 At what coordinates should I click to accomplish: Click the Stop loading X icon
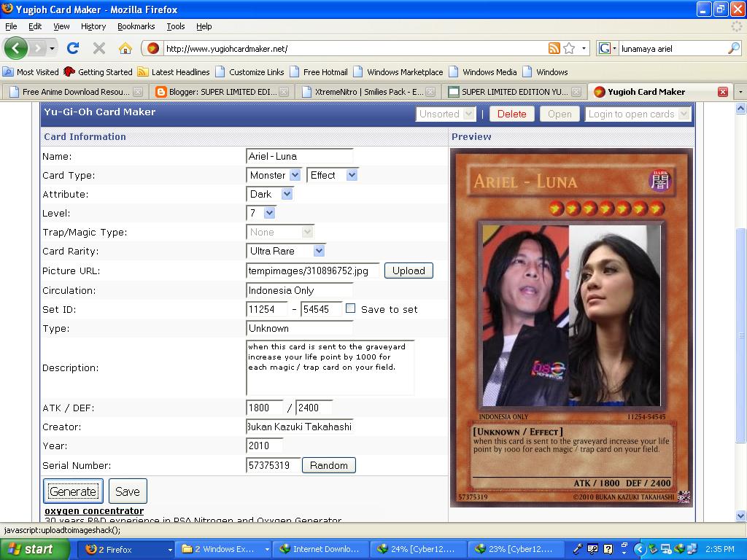99,48
